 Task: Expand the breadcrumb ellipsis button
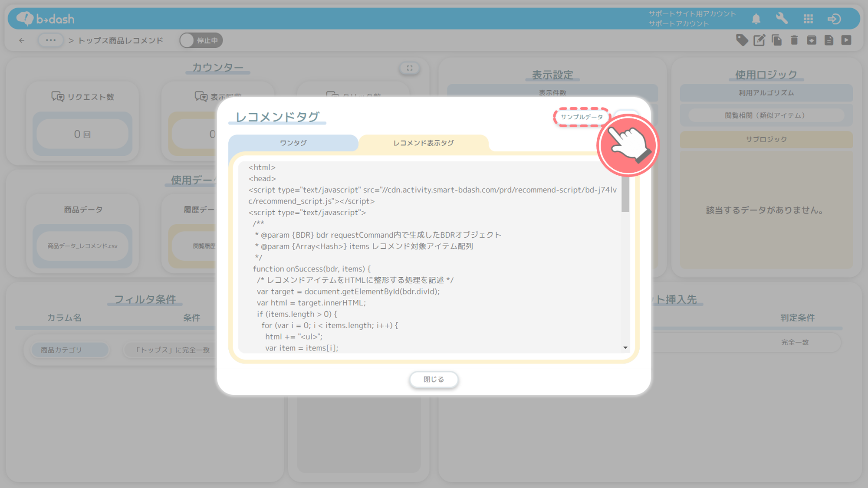point(51,40)
